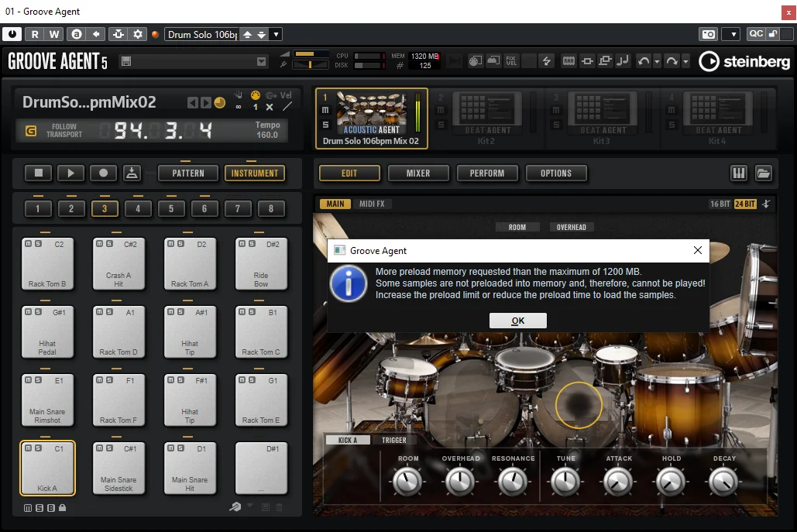Click the redo arrow icon
Image resolution: width=797 pixels, height=532 pixels.
672,61
